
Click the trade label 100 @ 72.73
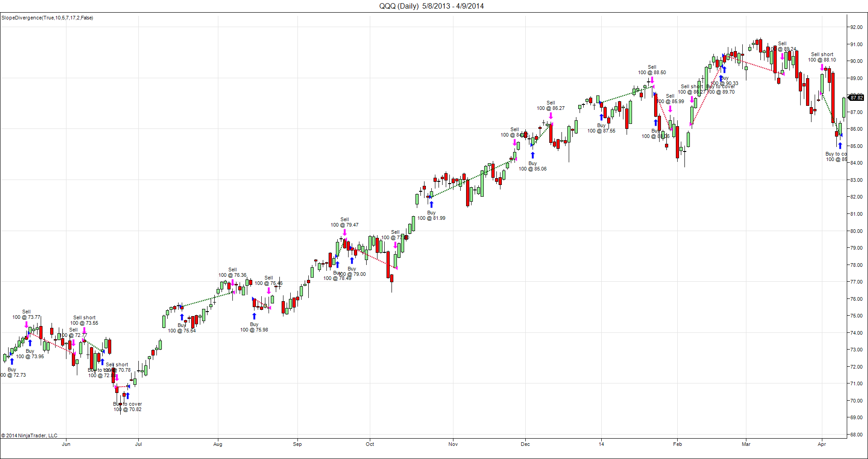(13, 375)
